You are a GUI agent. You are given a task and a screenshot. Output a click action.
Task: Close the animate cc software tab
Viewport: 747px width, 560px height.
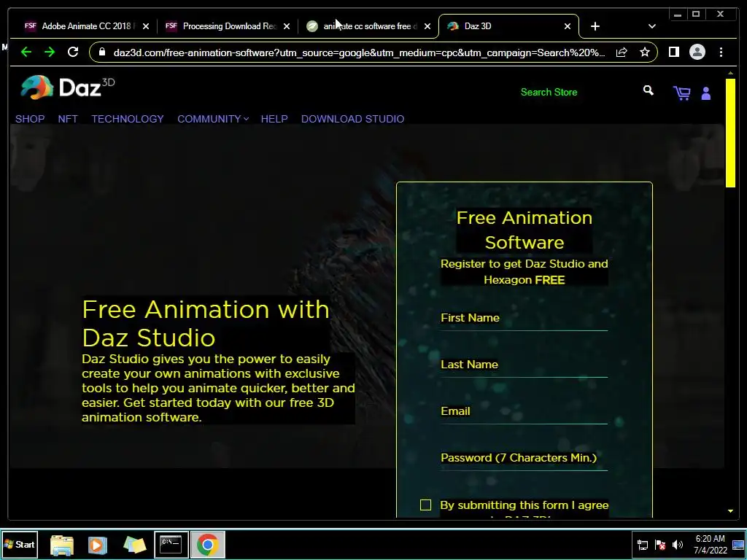[x=427, y=26]
